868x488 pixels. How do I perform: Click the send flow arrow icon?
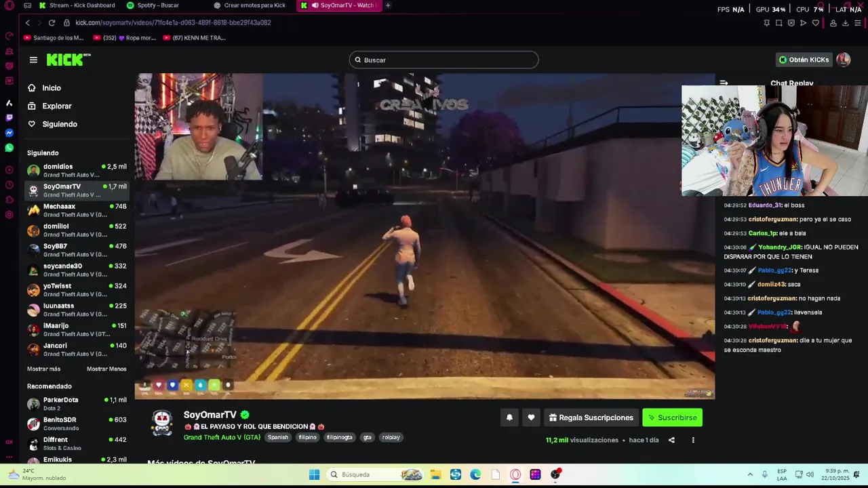803,22
